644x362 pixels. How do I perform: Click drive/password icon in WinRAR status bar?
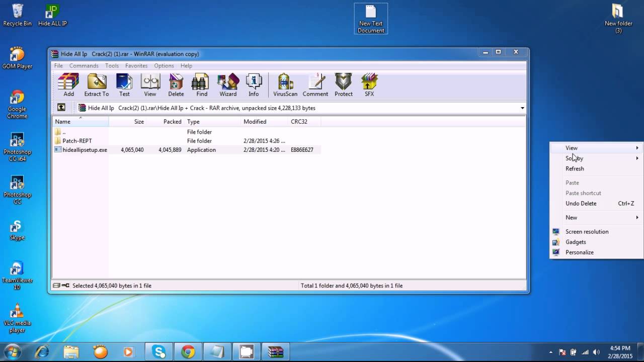pos(61,286)
